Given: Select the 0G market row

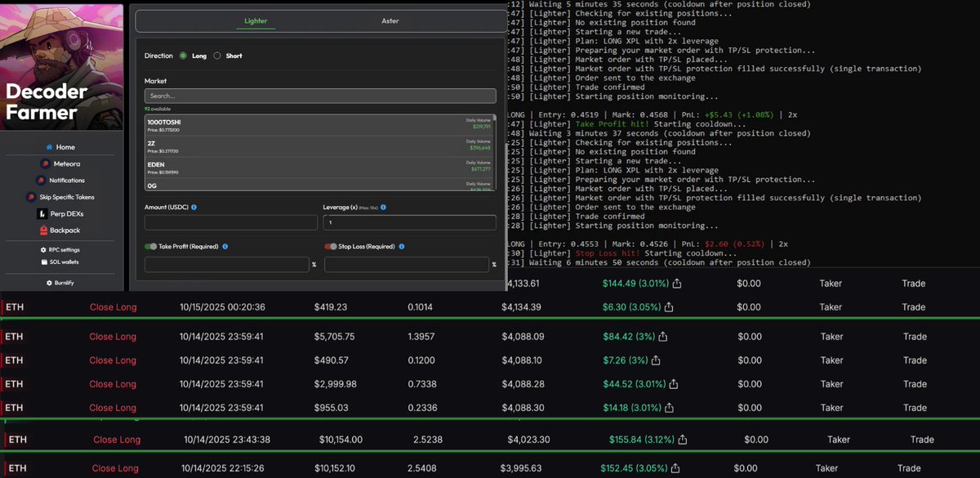Looking at the screenshot, I should (319, 185).
